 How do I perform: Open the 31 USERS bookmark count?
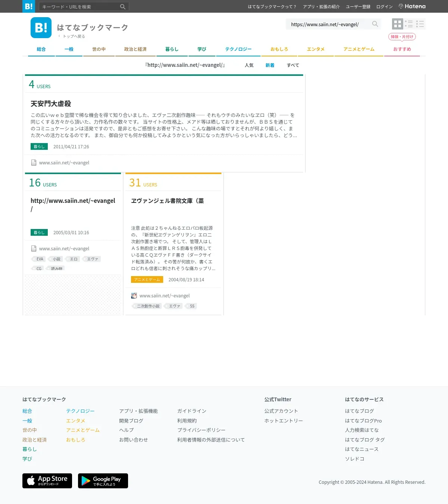coord(143,183)
